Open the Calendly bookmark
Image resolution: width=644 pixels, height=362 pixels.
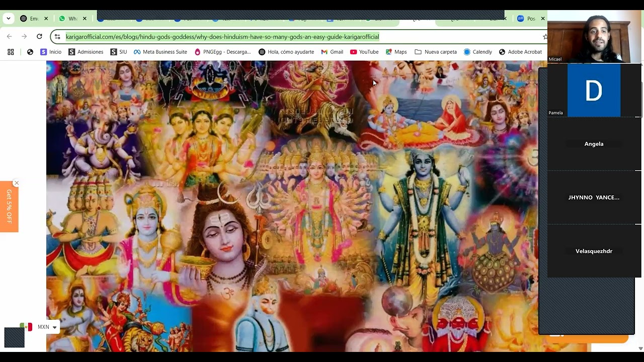point(478,52)
